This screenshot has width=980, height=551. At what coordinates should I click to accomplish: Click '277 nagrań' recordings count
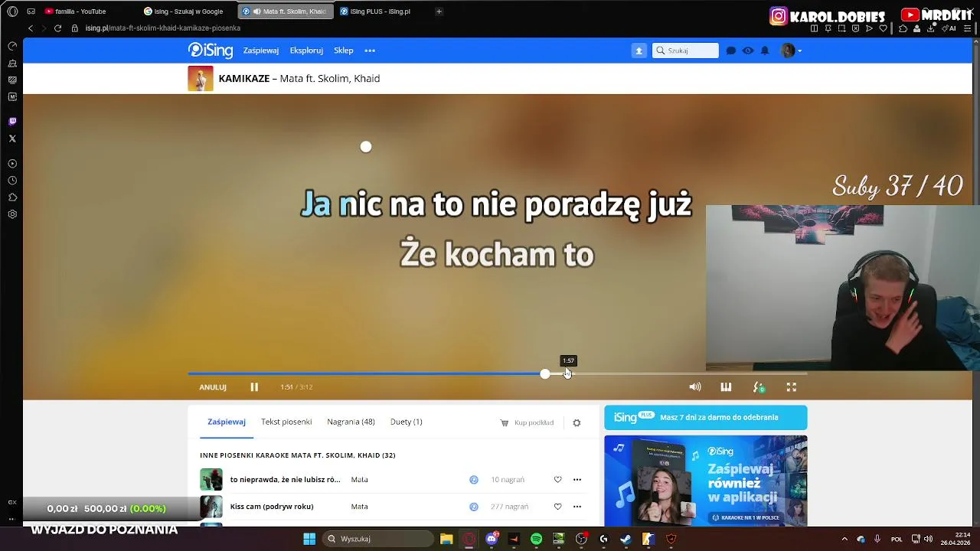coord(509,507)
